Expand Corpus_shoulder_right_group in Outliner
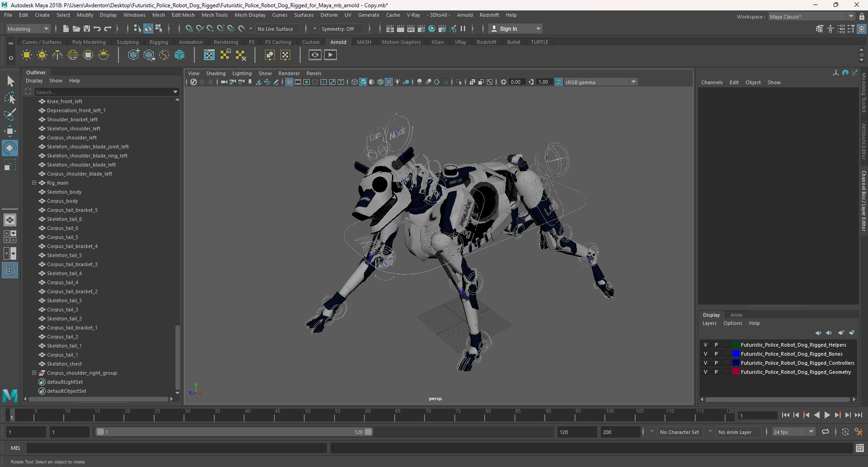The height and width of the screenshot is (467, 868). click(34, 373)
